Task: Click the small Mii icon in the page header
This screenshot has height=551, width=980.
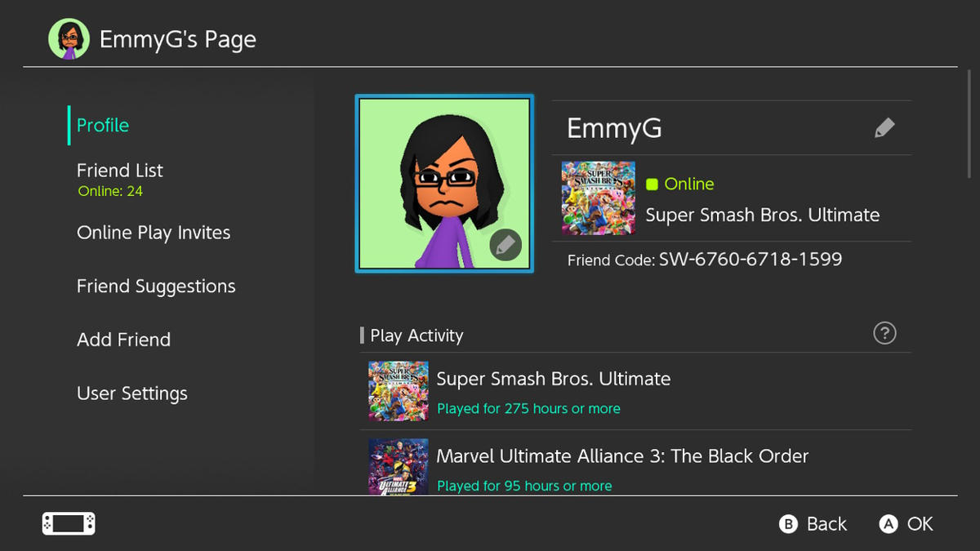Action: coord(69,39)
